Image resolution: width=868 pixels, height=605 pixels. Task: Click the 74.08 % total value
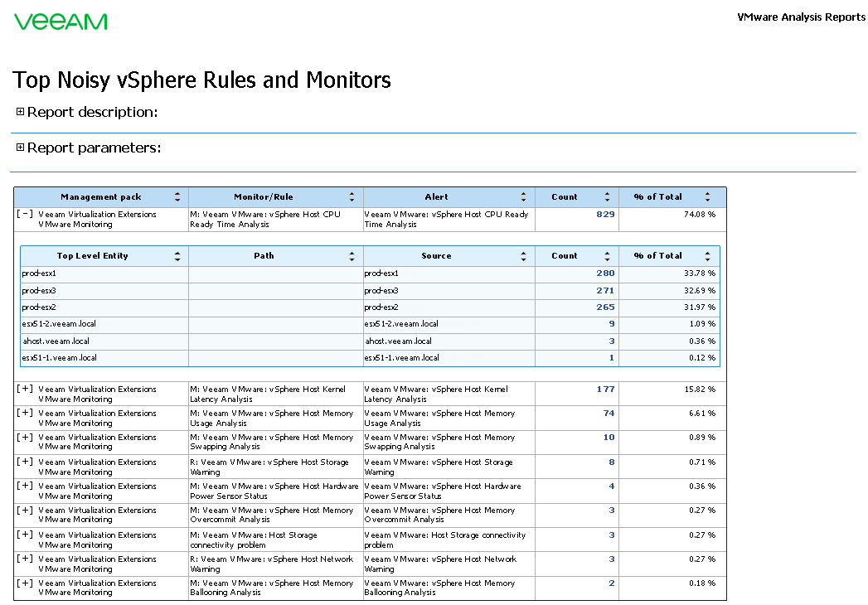(700, 214)
